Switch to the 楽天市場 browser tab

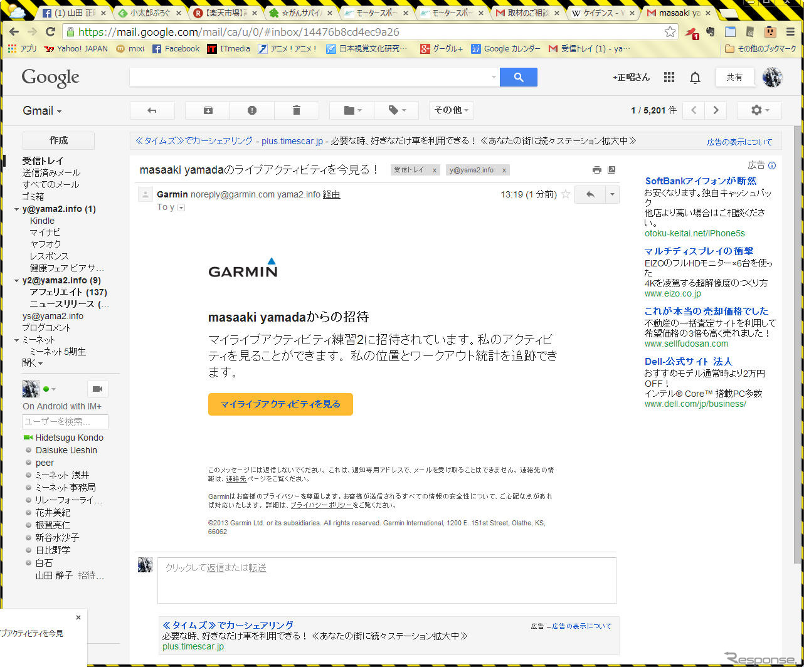(x=225, y=13)
